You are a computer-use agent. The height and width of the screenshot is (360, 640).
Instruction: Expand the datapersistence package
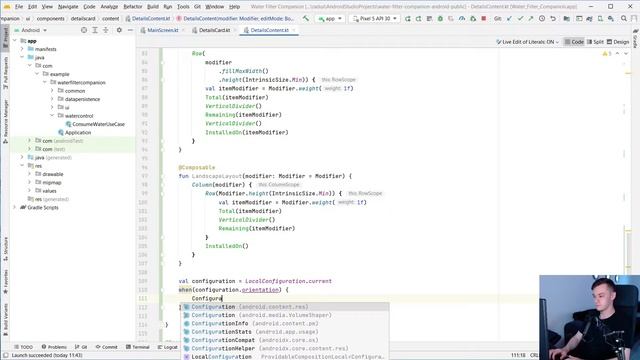coord(52,99)
